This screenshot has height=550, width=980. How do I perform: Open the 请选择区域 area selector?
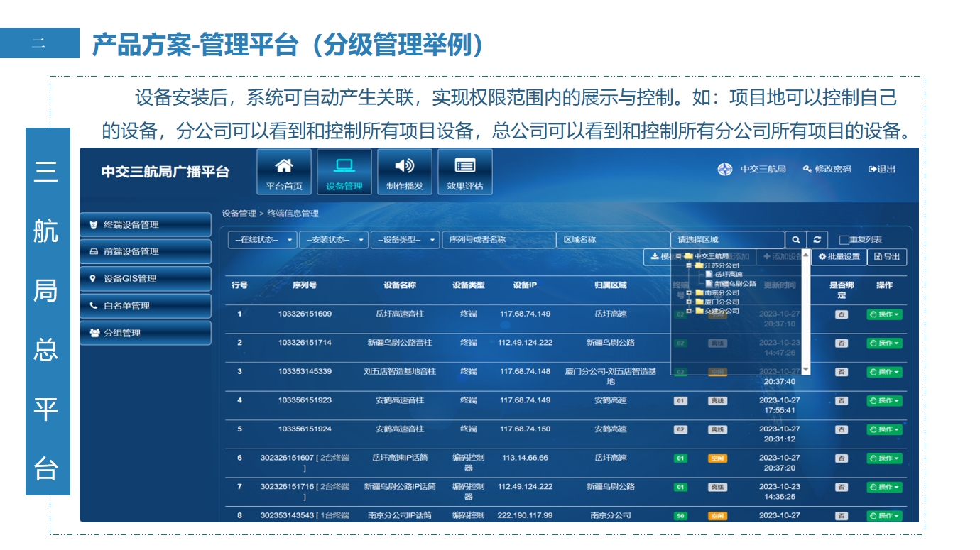(728, 240)
